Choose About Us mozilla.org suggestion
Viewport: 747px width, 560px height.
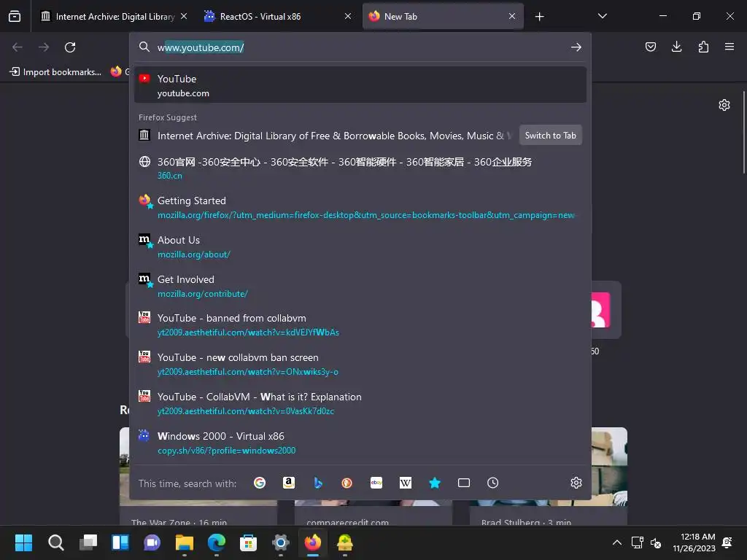click(360, 247)
